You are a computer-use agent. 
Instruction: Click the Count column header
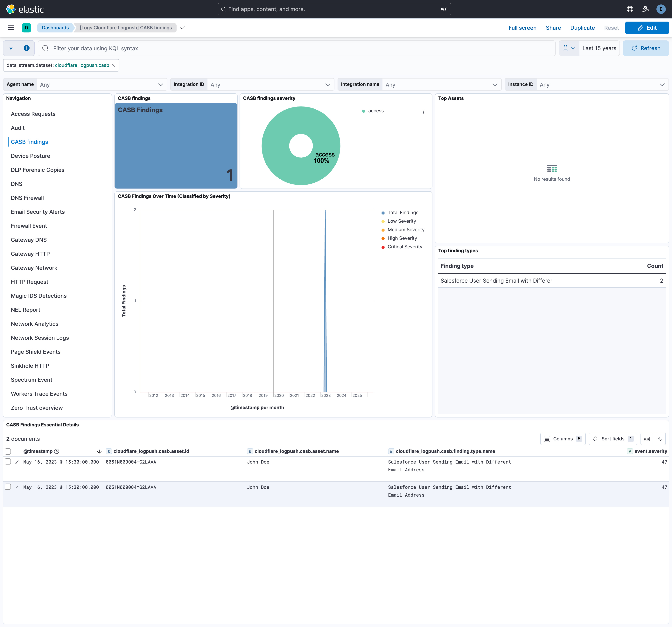pyautogui.click(x=655, y=266)
